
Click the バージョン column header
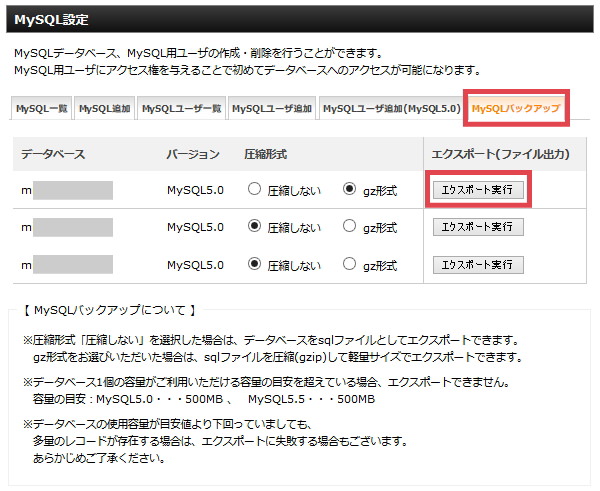193,154
